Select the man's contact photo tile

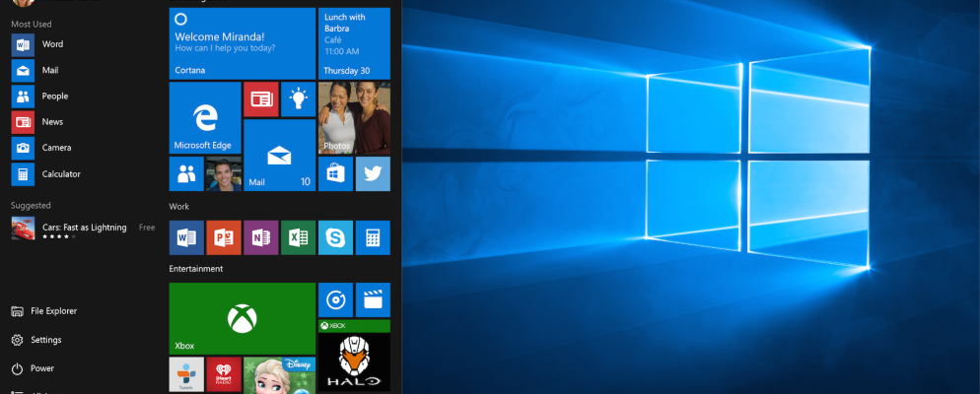pos(224,173)
